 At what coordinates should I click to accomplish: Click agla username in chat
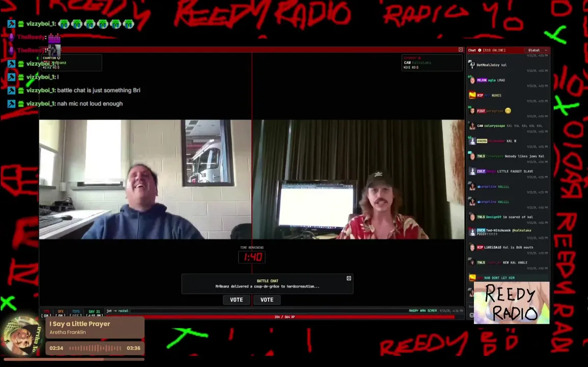click(x=492, y=81)
